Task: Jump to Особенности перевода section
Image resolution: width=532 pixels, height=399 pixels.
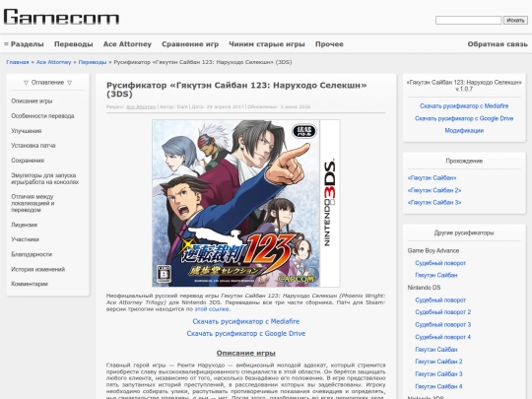Action: (x=42, y=116)
